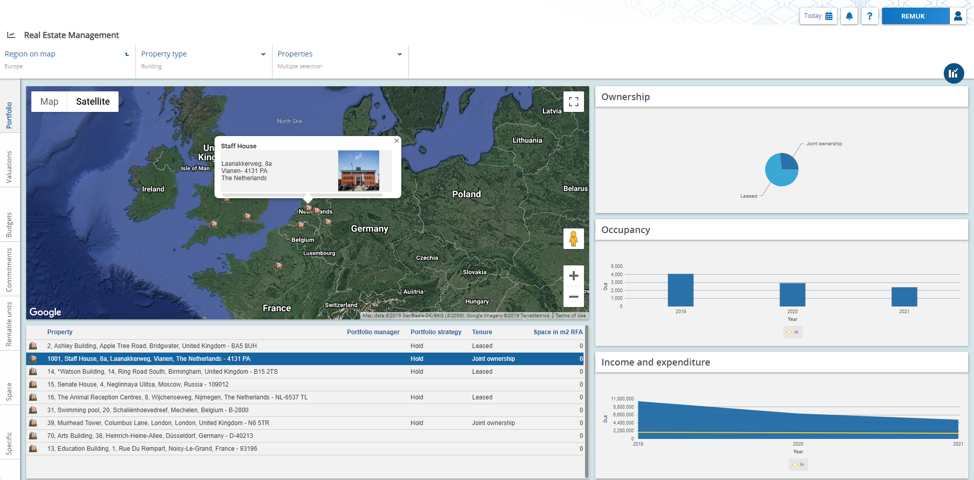Click the notifications bell icon
974x480 pixels.
[x=849, y=16]
